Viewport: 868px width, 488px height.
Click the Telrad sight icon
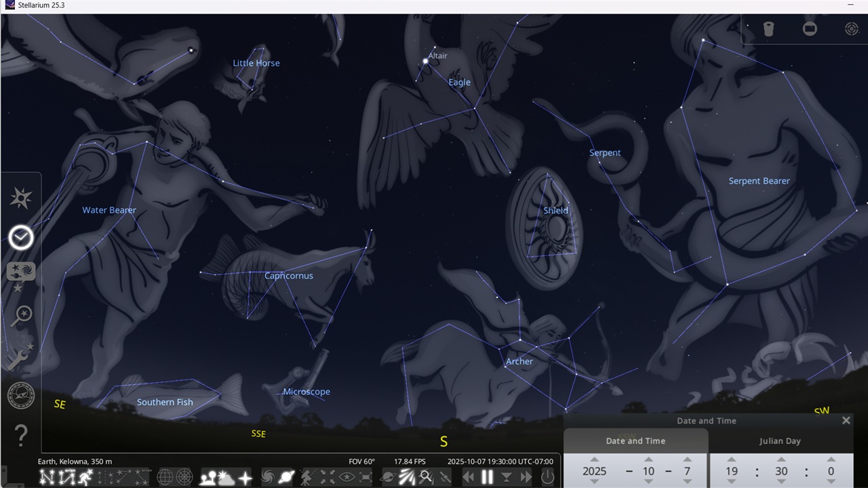pos(852,28)
